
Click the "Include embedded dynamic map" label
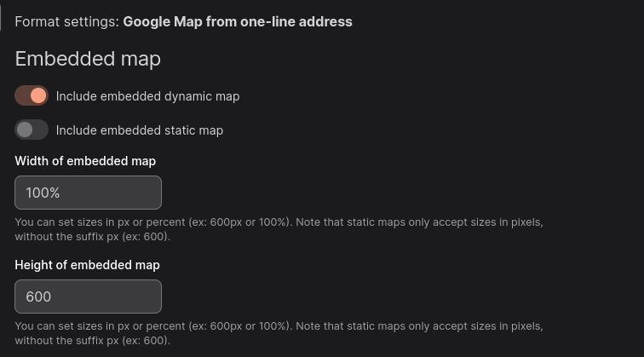147,96
